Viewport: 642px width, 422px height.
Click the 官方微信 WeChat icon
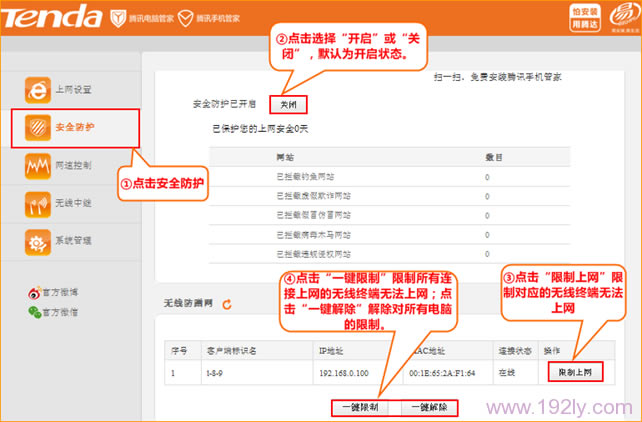point(33,313)
